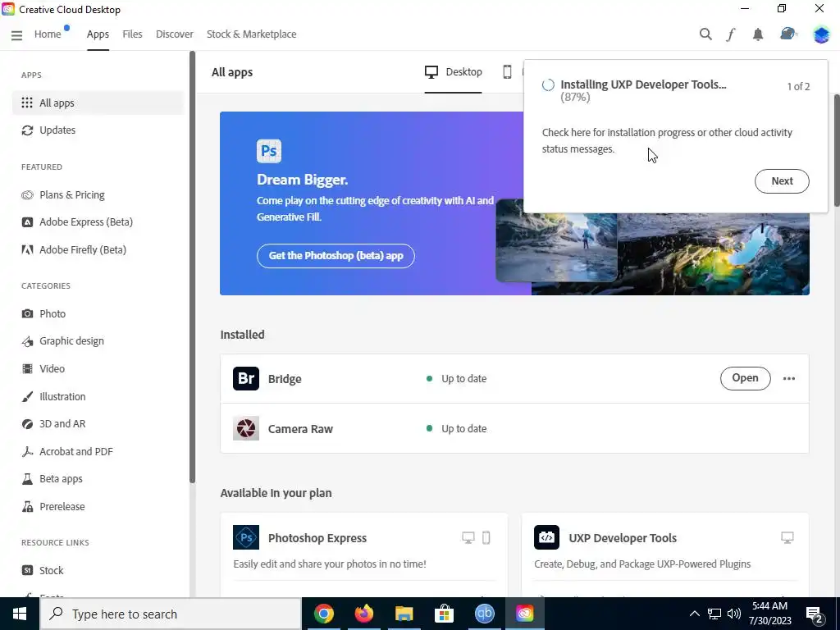Click Camera Raw 'Up to date' status

coord(464,428)
